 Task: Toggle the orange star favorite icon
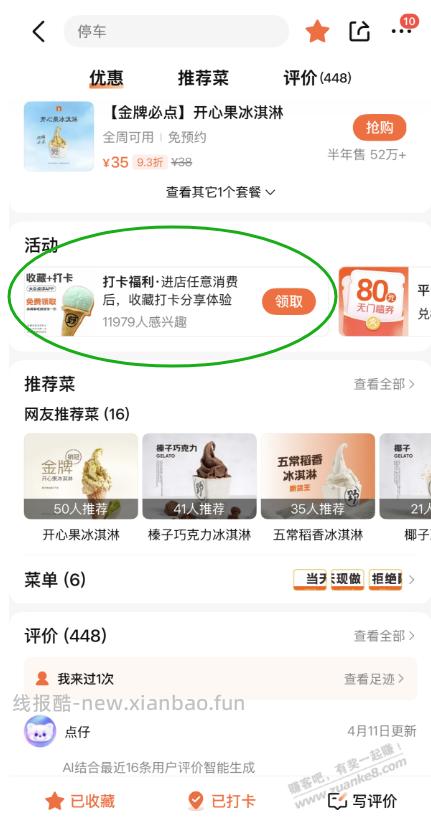point(317,32)
